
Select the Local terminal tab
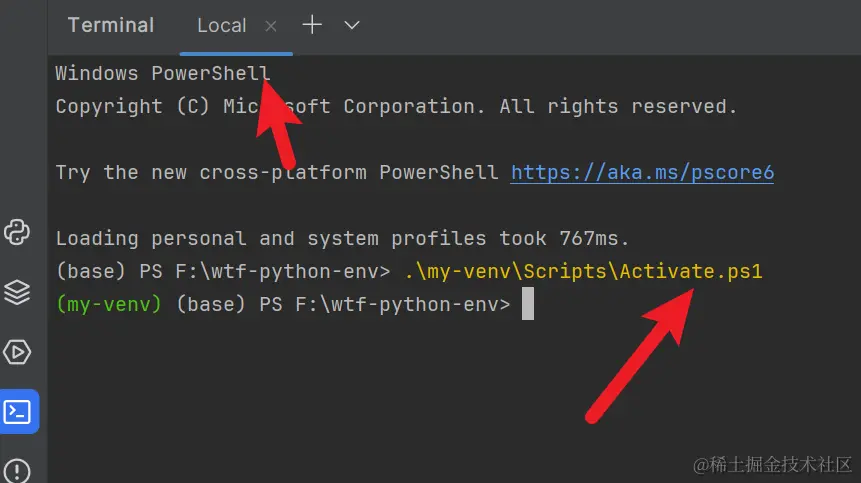pyautogui.click(x=222, y=26)
